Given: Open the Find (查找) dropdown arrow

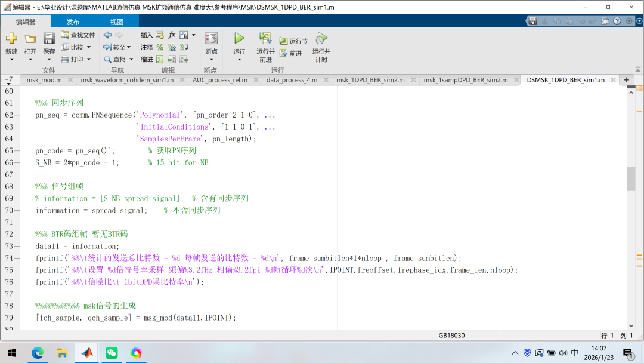Looking at the screenshot, I should point(131,59).
